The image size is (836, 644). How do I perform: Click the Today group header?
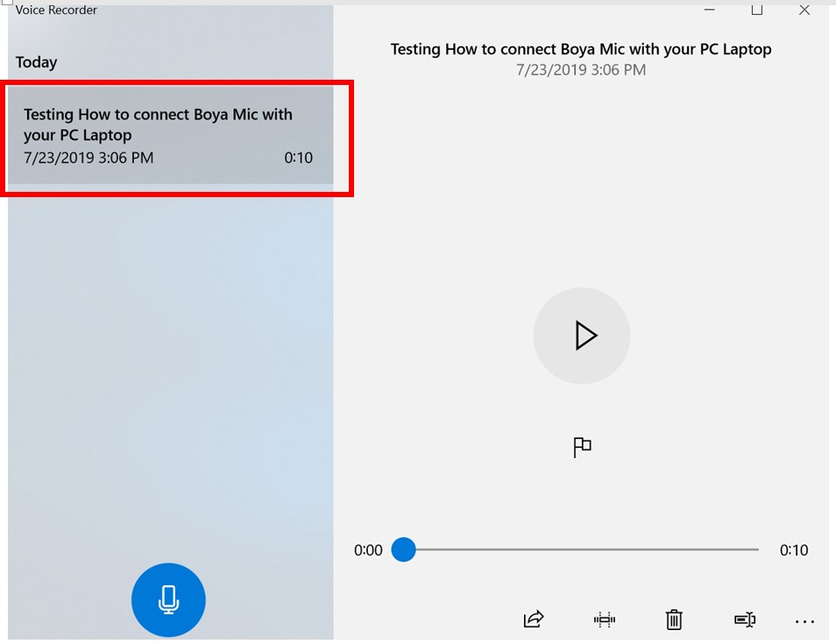point(36,62)
